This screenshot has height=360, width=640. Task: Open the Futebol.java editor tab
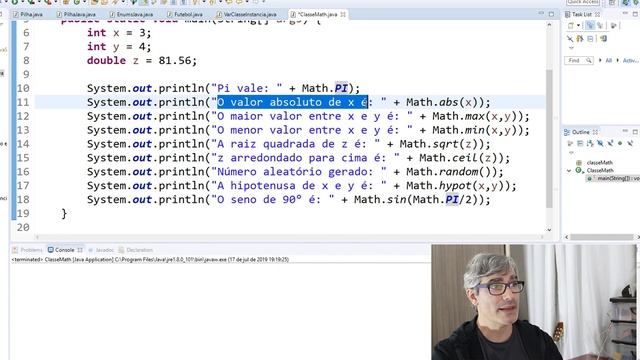coord(185,14)
